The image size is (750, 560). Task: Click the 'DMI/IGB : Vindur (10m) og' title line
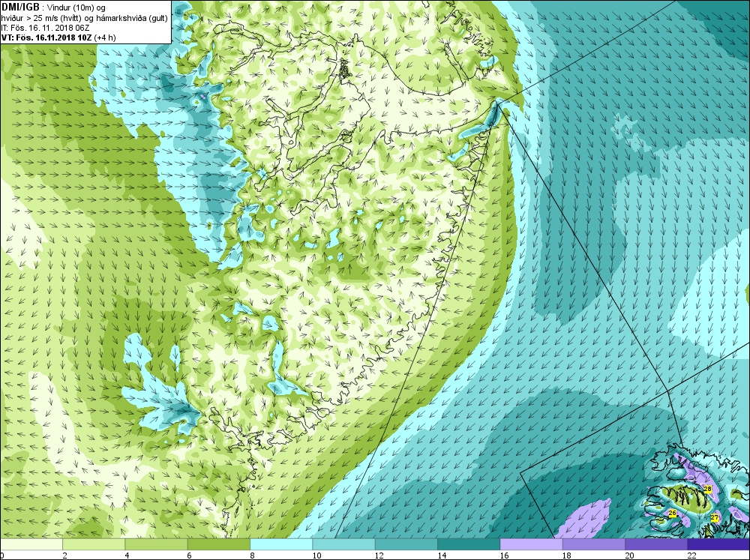[53, 7]
